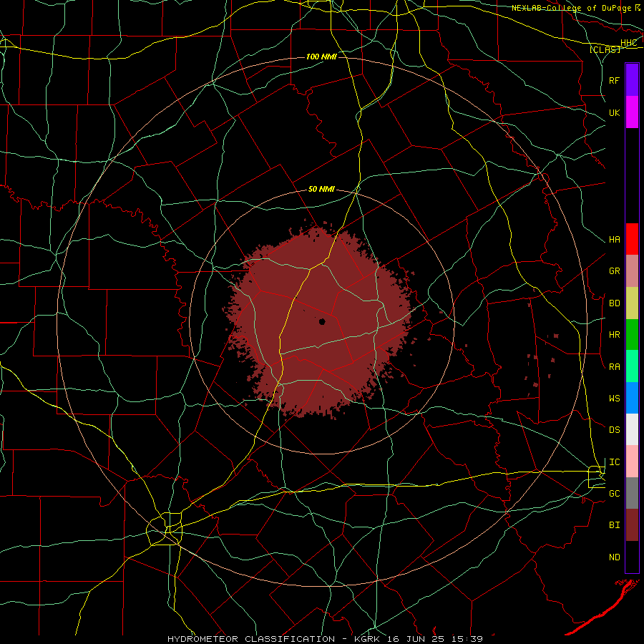Click the magenta UK color swatch
The height and width of the screenshot is (644, 644).
632,112
